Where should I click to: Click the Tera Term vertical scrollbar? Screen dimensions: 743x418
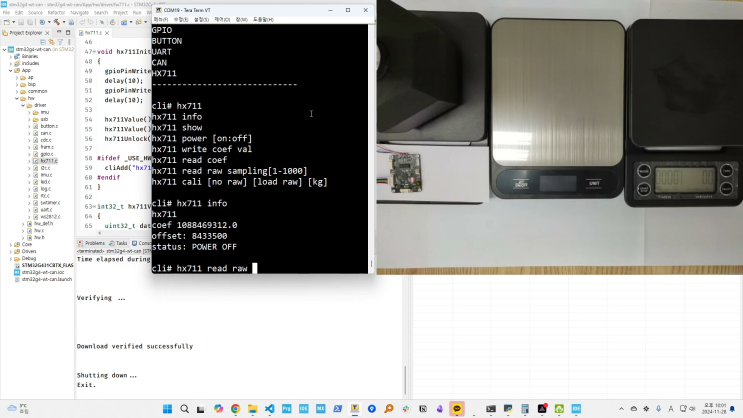pos(372,148)
